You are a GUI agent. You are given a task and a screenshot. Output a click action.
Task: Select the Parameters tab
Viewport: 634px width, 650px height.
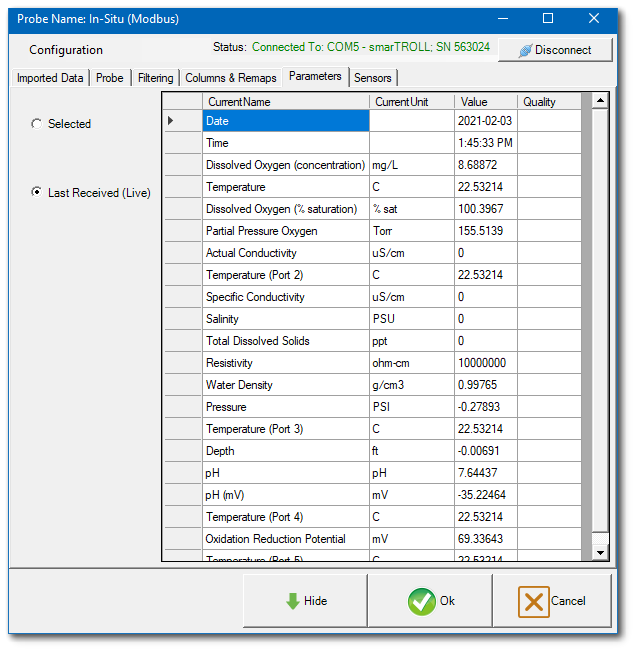coord(315,76)
